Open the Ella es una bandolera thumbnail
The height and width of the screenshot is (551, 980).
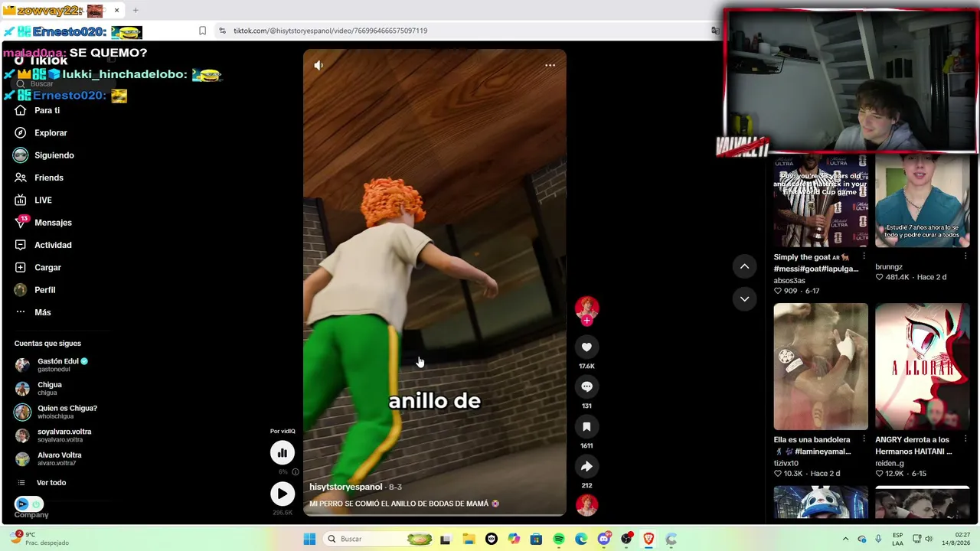(x=821, y=367)
